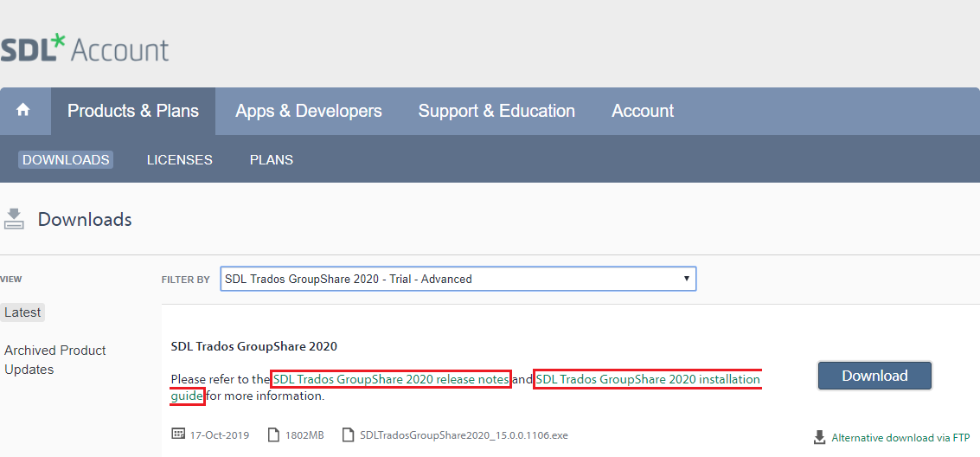This screenshot has height=457, width=980.
Task: Open the Products & Plans tab
Action: click(133, 111)
